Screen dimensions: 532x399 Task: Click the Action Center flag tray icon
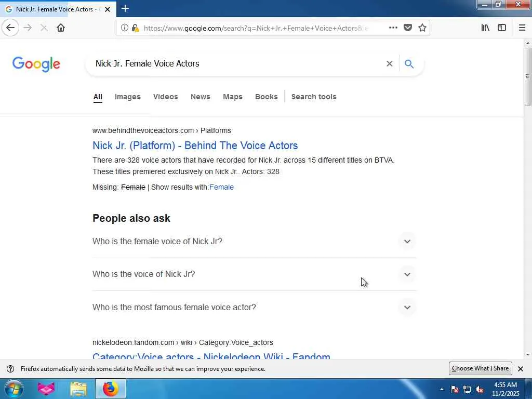pyautogui.click(x=455, y=389)
